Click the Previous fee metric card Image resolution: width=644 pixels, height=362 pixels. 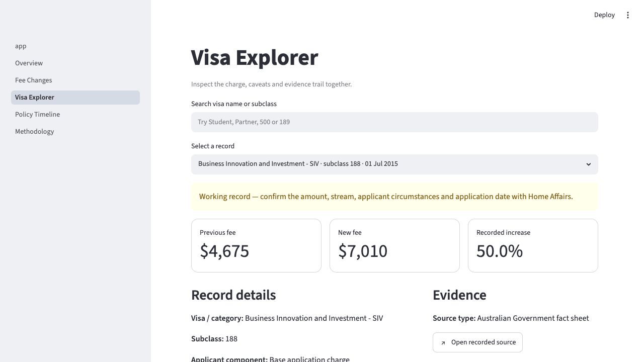click(256, 245)
